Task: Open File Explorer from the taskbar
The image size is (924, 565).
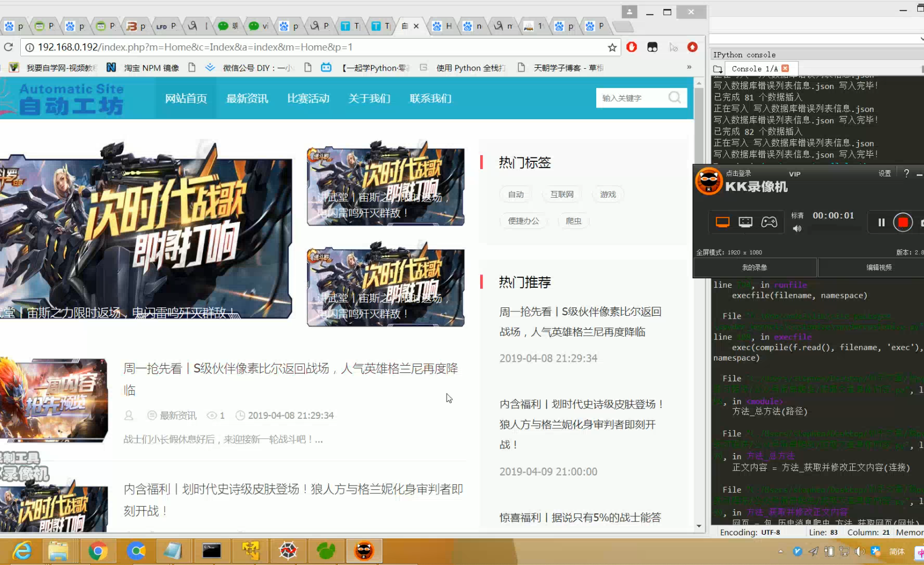Action: click(58, 551)
